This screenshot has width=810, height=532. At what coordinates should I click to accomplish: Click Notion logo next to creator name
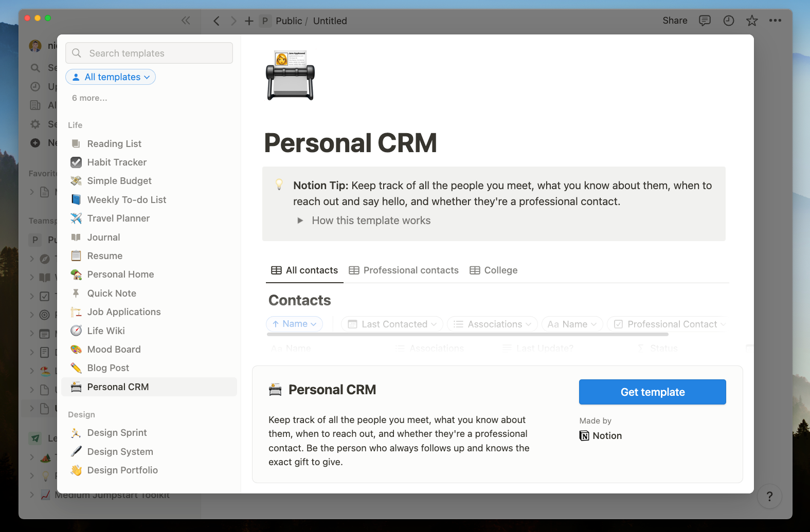point(584,435)
